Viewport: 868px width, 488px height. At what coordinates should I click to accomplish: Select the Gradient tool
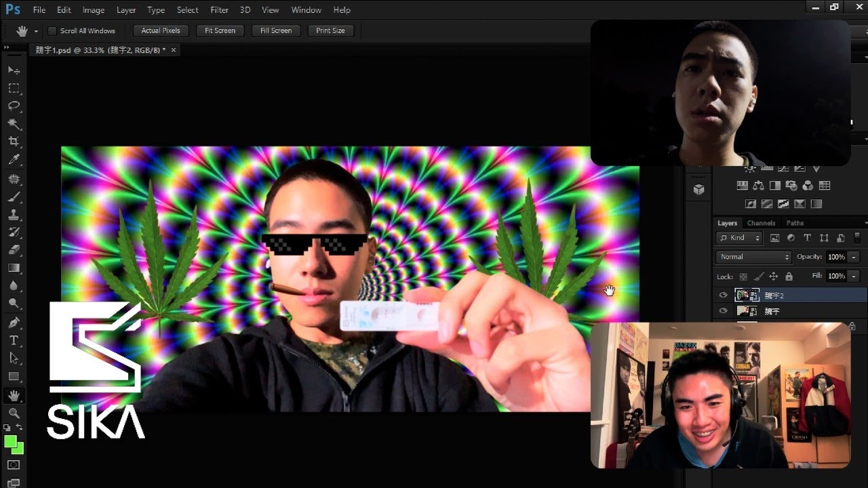click(14, 268)
